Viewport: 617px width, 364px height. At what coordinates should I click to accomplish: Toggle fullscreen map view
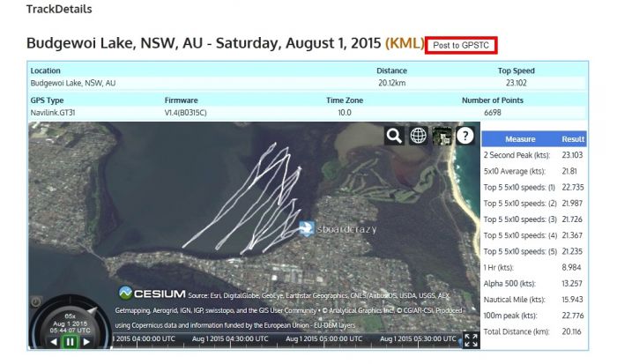click(471, 340)
